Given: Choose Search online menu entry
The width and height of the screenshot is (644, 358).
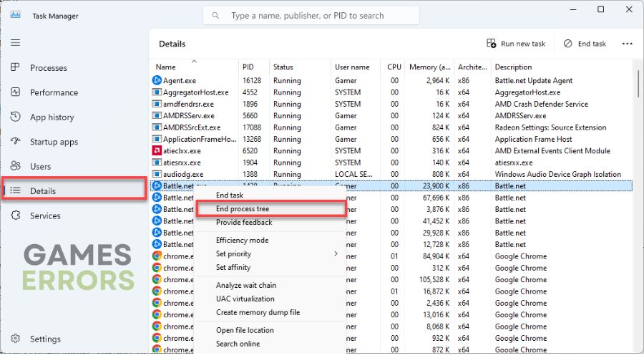Looking at the screenshot, I should pyautogui.click(x=238, y=344).
